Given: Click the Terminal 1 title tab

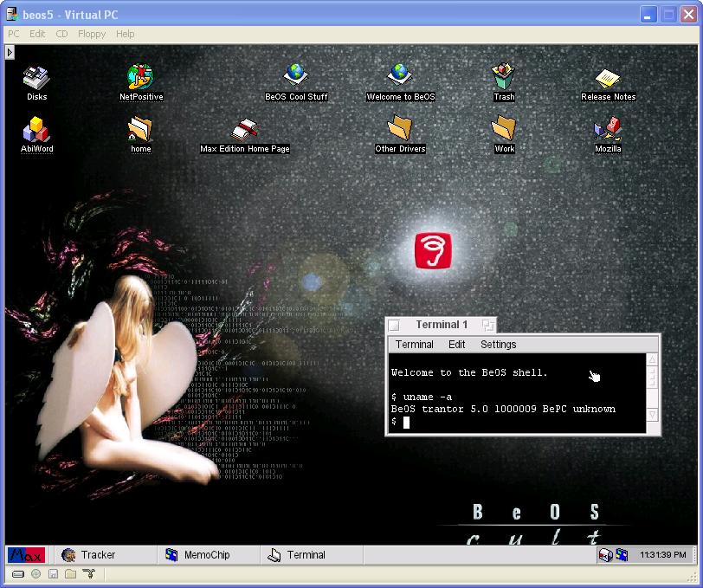Looking at the screenshot, I should tap(442, 325).
